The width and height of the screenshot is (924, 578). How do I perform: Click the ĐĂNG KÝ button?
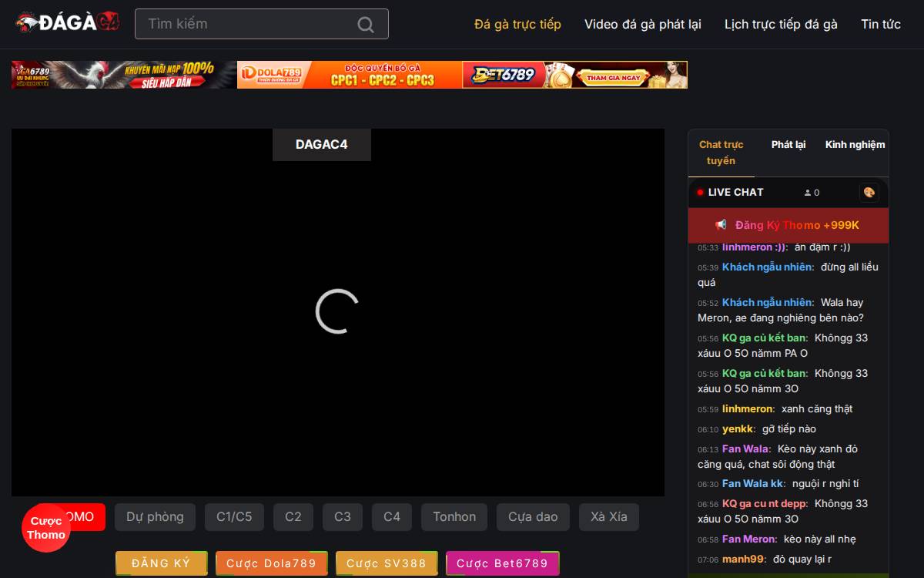[161, 563]
